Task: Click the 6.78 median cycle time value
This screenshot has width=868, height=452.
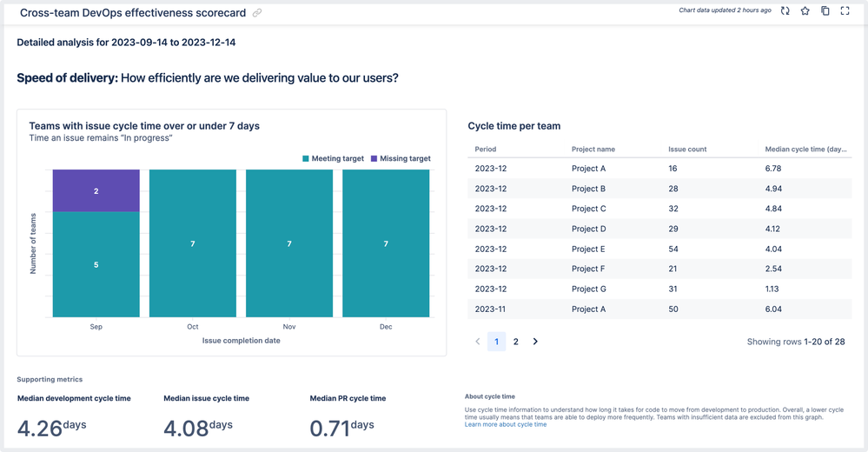Action: [x=772, y=169]
